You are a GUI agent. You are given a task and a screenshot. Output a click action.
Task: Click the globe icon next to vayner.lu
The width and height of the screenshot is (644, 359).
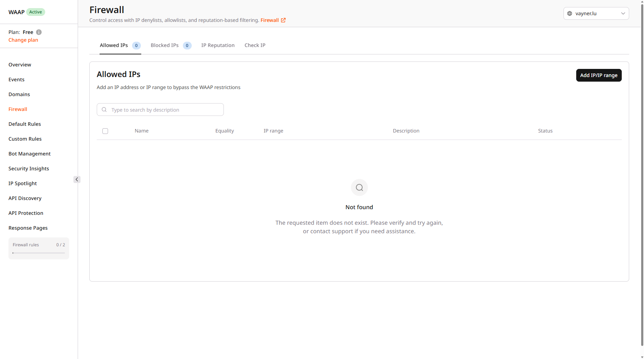point(570,13)
